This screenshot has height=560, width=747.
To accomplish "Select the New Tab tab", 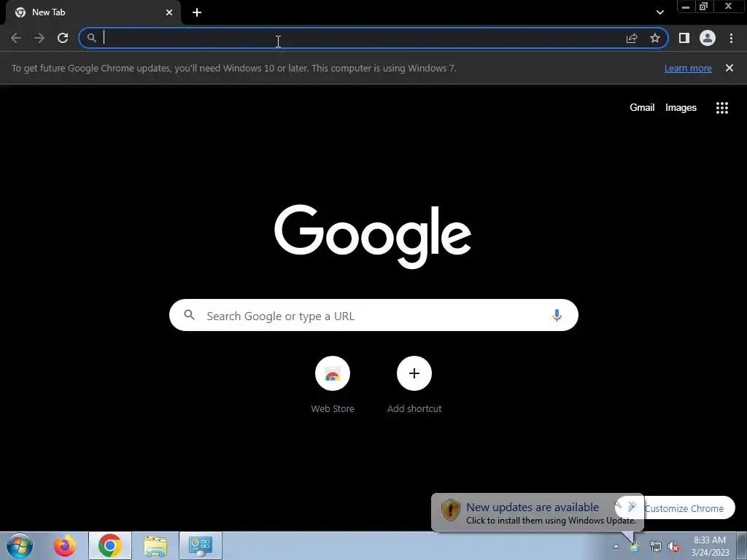I will 93,12.
